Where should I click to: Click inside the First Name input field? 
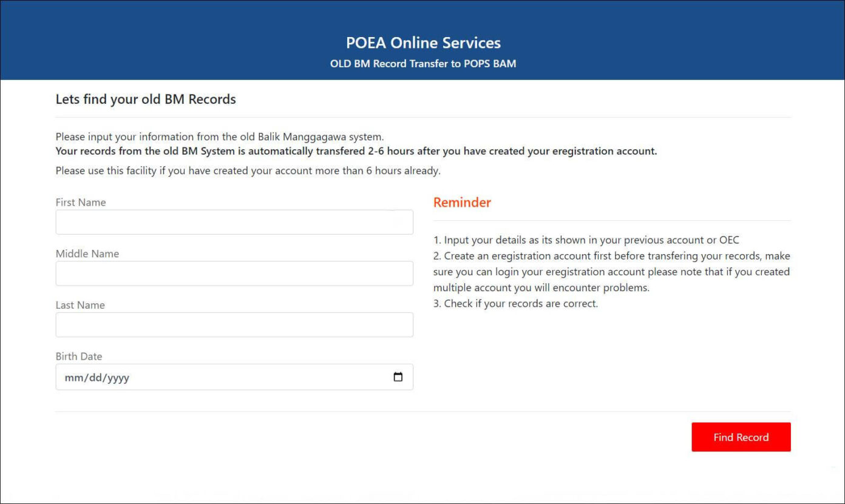234,222
